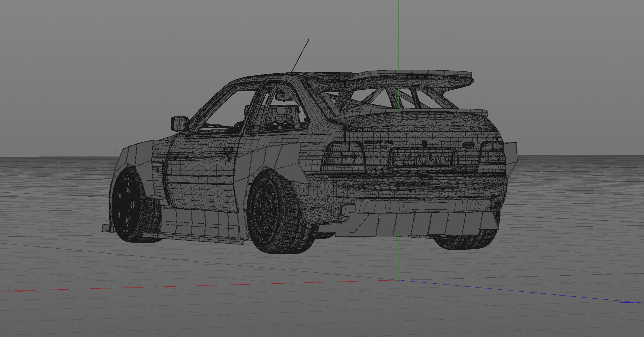Click the ESCORT badge lettering on the trunk
644x337 pixels.
point(378,142)
